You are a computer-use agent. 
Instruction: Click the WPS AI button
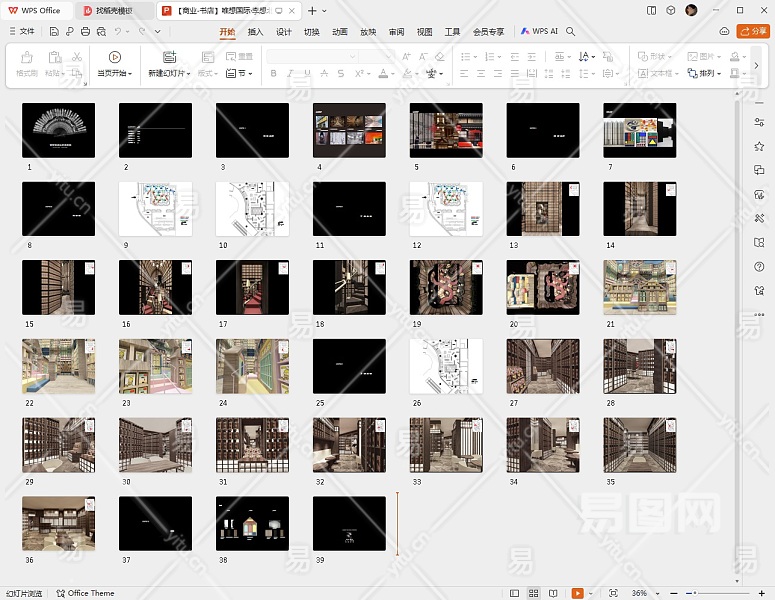[x=539, y=31]
